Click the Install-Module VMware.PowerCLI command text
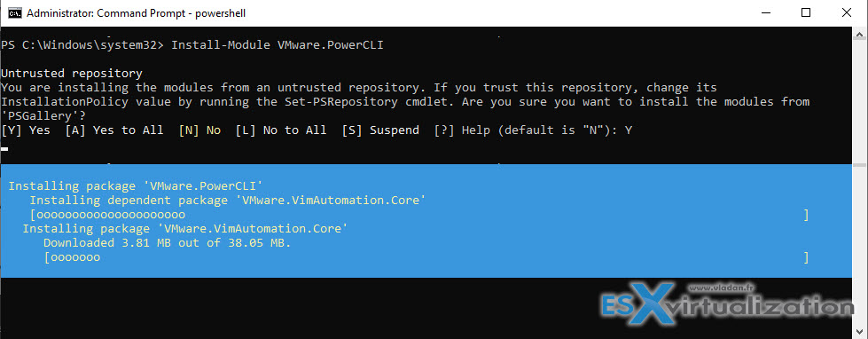 click(278, 45)
